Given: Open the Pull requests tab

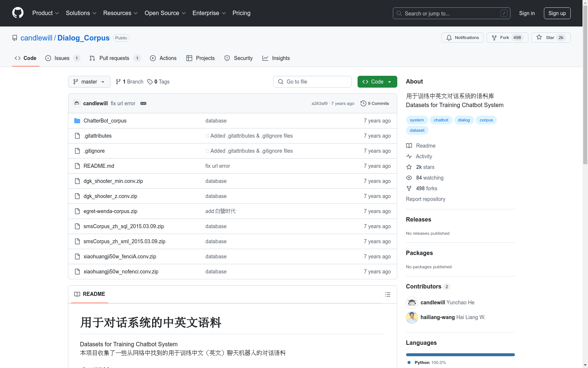Looking at the screenshot, I should pos(115,58).
